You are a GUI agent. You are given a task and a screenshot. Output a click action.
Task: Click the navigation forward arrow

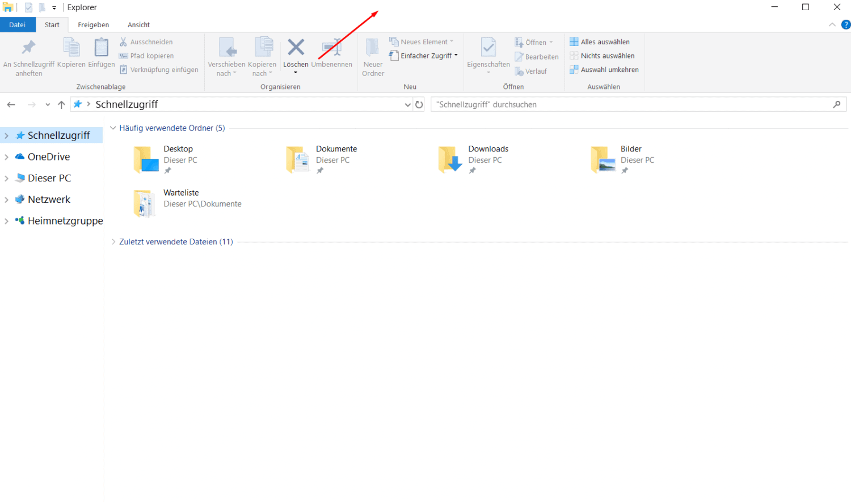32,104
